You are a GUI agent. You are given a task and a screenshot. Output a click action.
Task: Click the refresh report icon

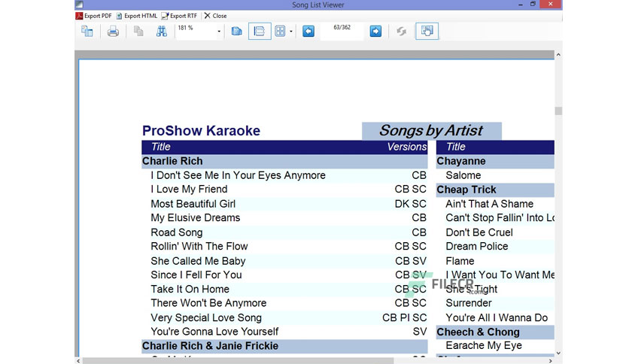(x=401, y=32)
